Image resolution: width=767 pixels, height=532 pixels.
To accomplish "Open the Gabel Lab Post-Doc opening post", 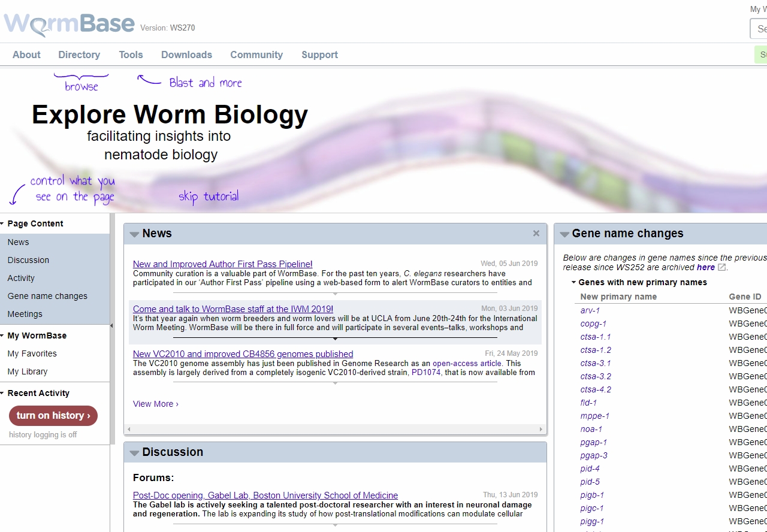I will [x=265, y=495].
